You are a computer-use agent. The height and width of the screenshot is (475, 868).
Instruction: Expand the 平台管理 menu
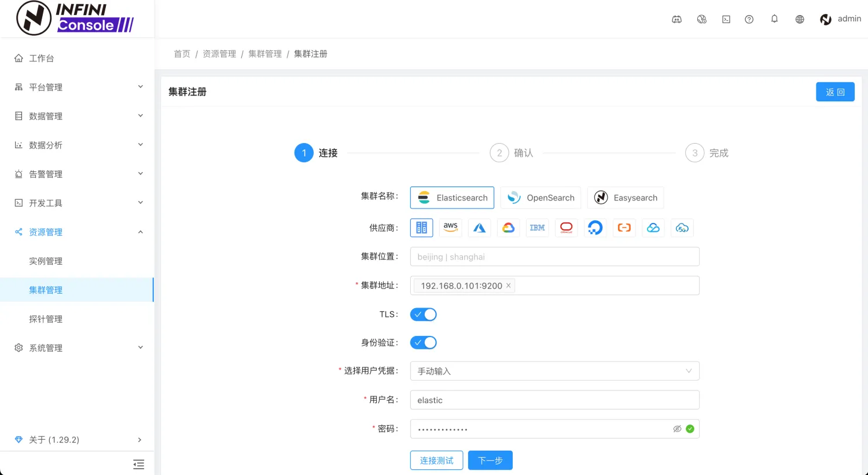[x=77, y=87]
